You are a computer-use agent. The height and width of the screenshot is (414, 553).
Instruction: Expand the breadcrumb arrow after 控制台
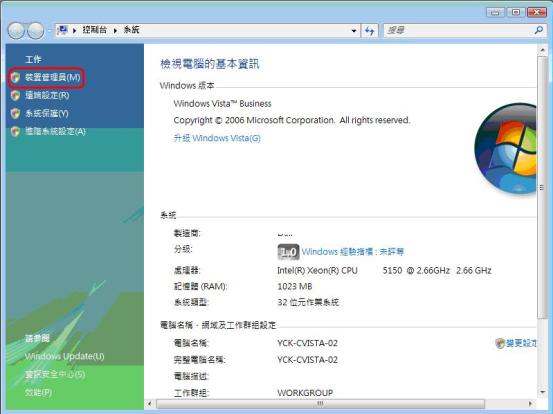(x=115, y=30)
